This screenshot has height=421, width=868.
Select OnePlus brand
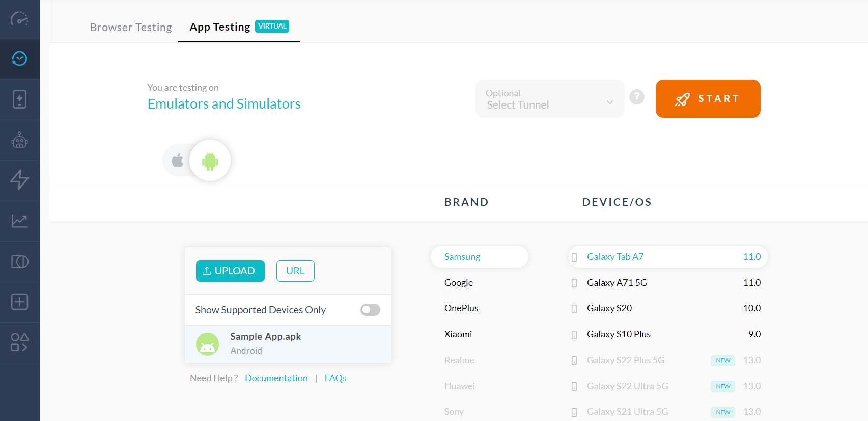click(x=461, y=308)
